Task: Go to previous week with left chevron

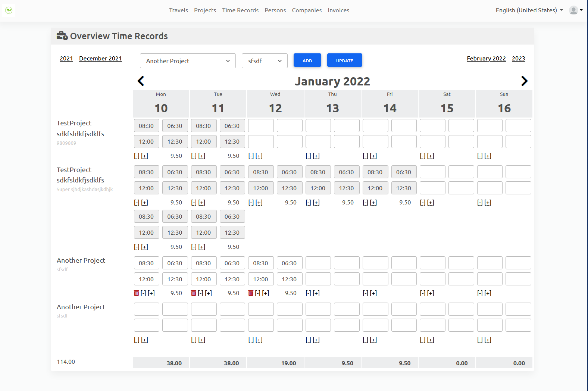Action: pyautogui.click(x=141, y=81)
